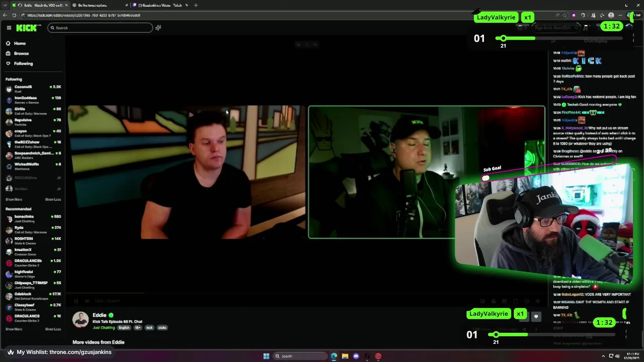The image size is (644, 362).
Task: Go to Home in sidebar
Action: point(20,43)
